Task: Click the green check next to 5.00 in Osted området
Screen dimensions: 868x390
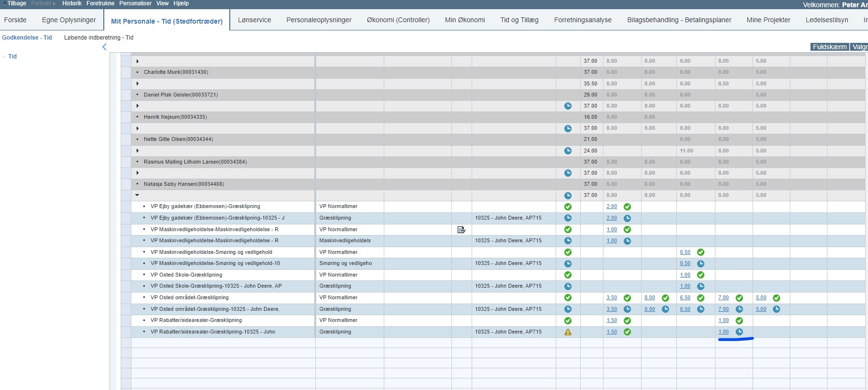Action: [x=776, y=298]
